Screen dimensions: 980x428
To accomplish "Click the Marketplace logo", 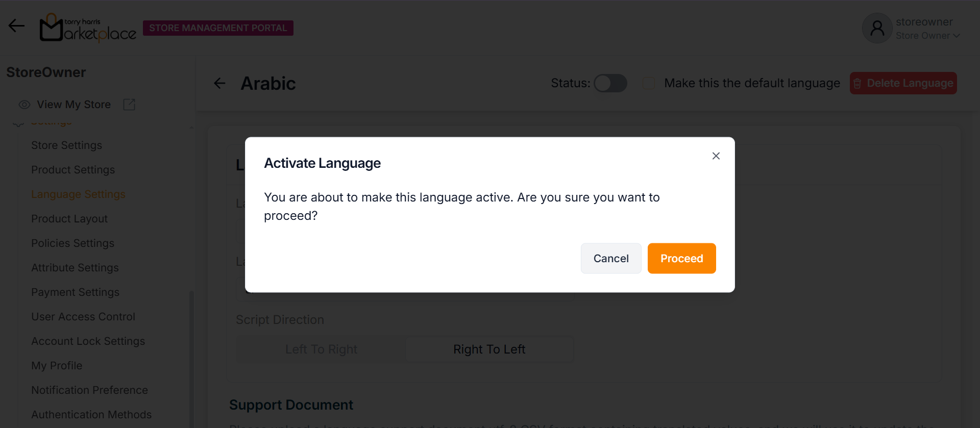I will click(x=88, y=28).
